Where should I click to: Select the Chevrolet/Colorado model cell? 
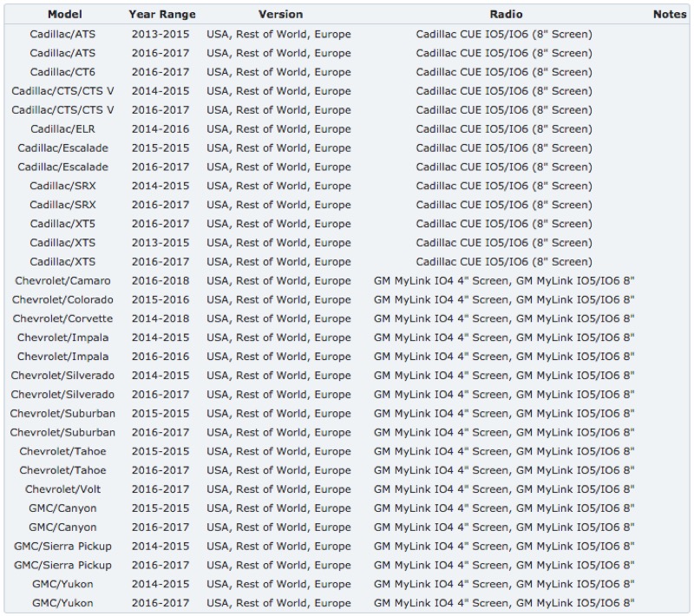(62, 300)
